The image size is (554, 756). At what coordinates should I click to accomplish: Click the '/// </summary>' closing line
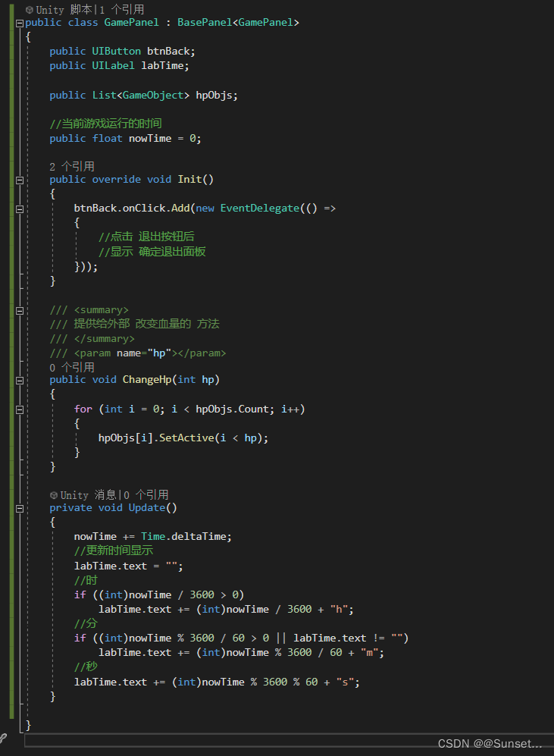point(92,339)
